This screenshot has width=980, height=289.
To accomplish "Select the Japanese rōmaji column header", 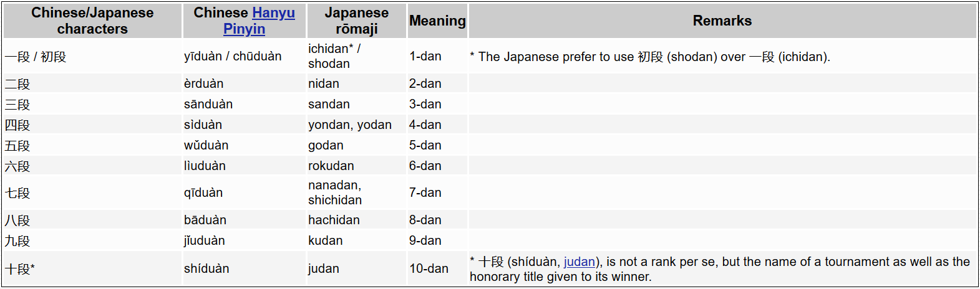I will tap(356, 21).
